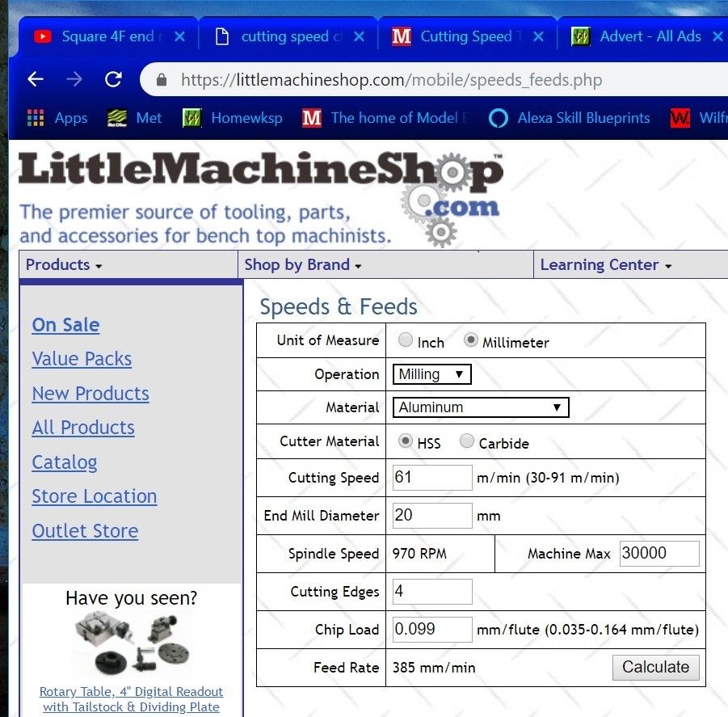This screenshot has width=728, height=717.
Task: Open the Operation dropdown showing Milling
Action: [x=431, y=373]
